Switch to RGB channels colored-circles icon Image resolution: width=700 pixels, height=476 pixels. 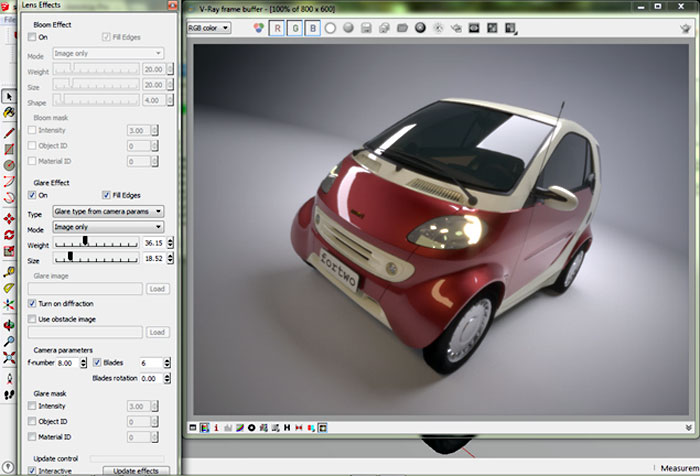point(258,28)
